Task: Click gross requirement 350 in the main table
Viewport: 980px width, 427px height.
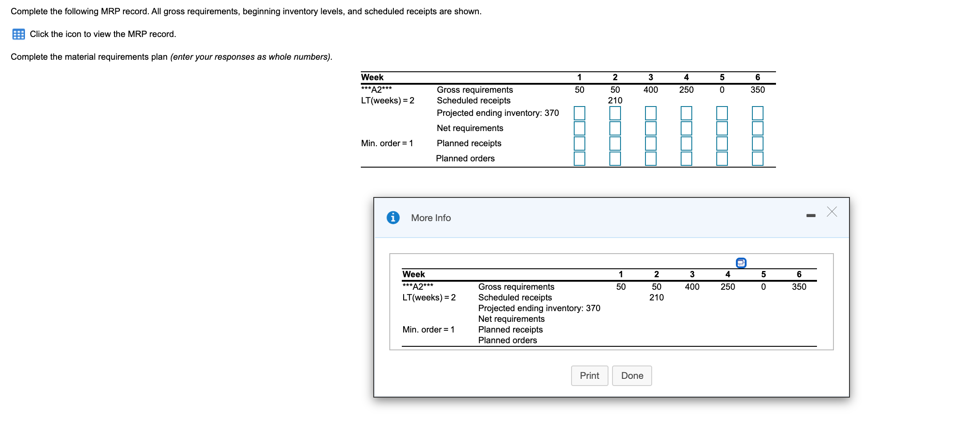Action: [x=758, y=90]
